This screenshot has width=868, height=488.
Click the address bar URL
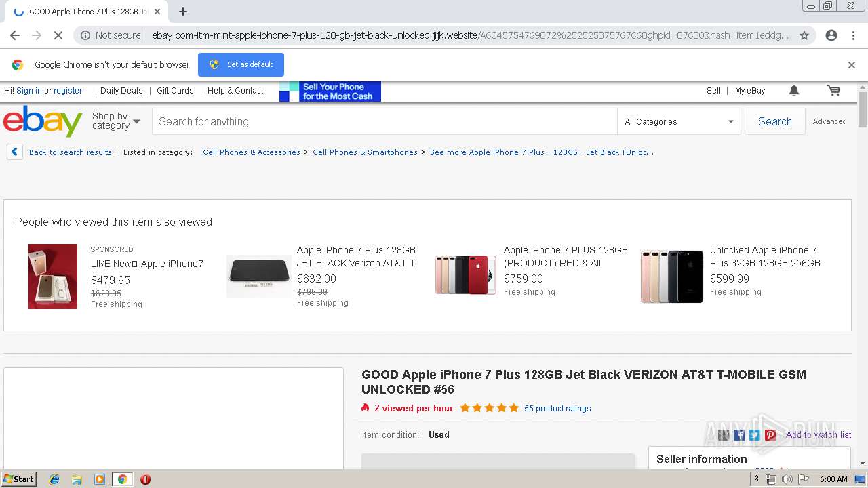(470, 35)
